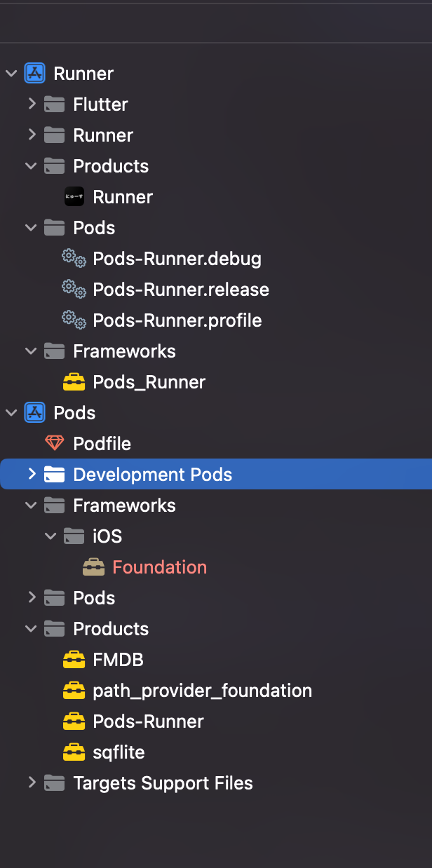Select path_provider_foundation product
The image size is (432, 868).
coord(203,691)
